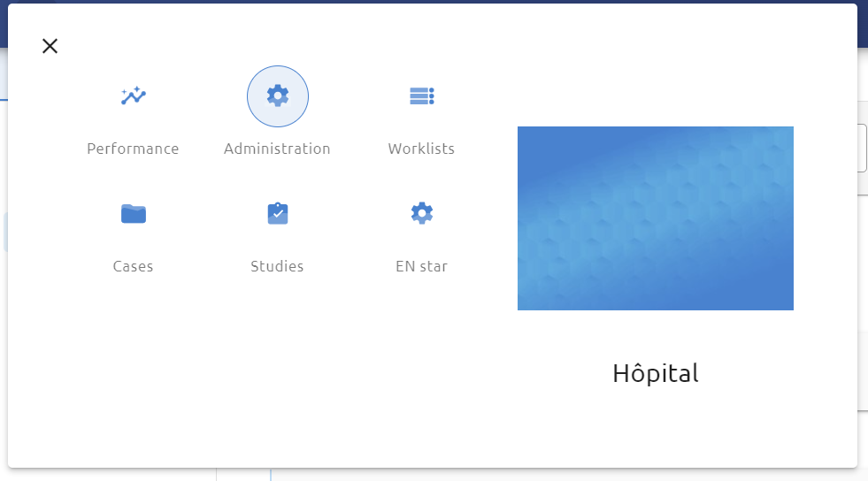Close the app launcher with the X
This screenshot has width=868, height=481.
(50, 46)
